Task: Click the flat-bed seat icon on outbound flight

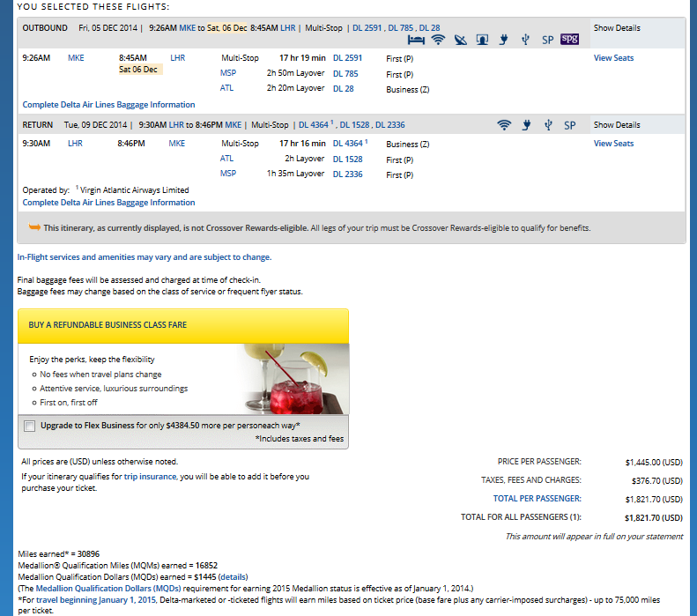Action: click(417, 40)
